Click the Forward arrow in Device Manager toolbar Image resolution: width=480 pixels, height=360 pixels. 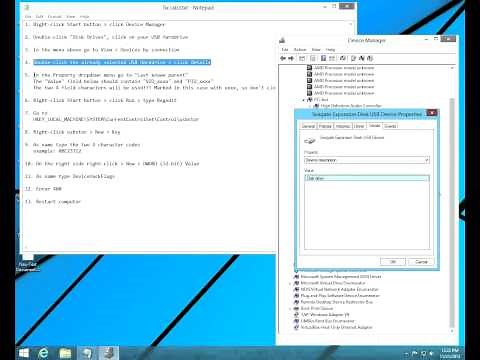[x=291, y=58]
